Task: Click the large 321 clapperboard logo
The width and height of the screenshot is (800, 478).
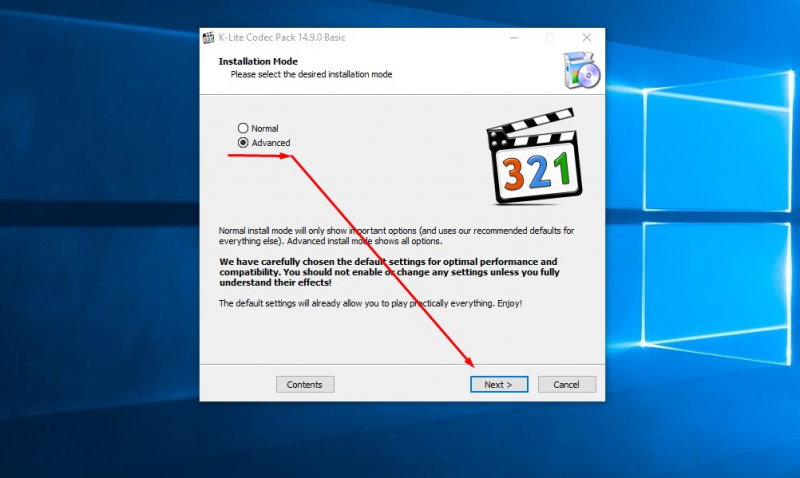Action: pyautogui.click(x=534, y=156)
